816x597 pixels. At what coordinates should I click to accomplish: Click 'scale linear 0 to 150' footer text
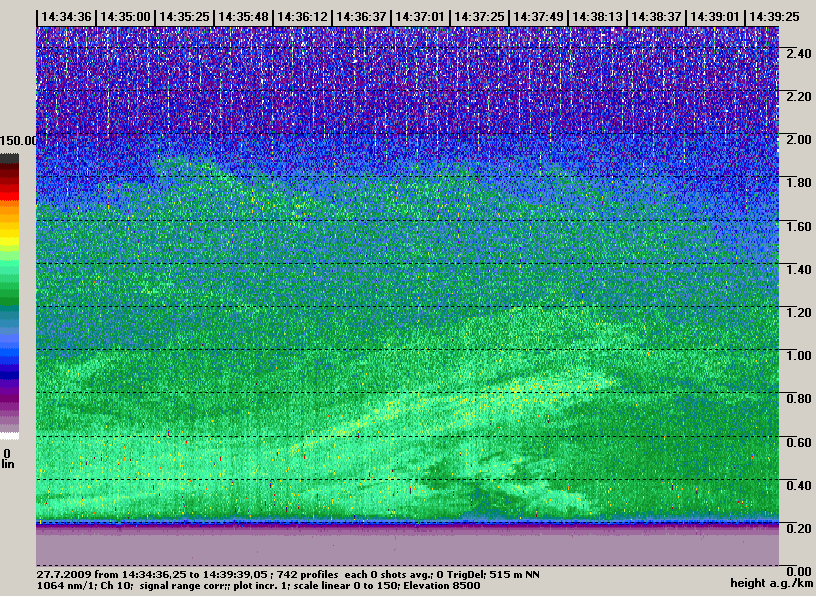tap(346, 586)
